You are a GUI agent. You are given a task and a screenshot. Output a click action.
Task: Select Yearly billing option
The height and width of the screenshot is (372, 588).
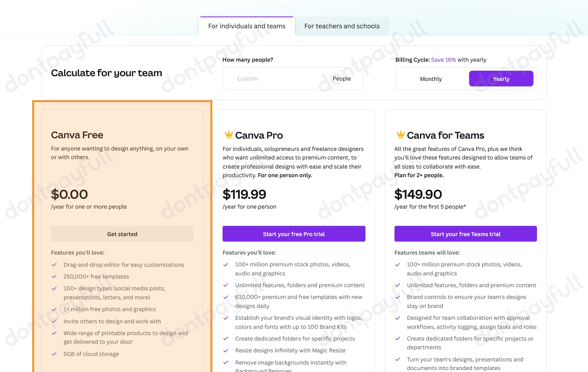(x=501, y=79)
